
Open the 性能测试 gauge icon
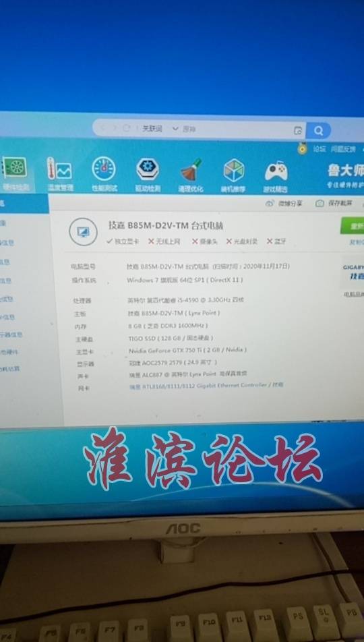click(104, 169)
